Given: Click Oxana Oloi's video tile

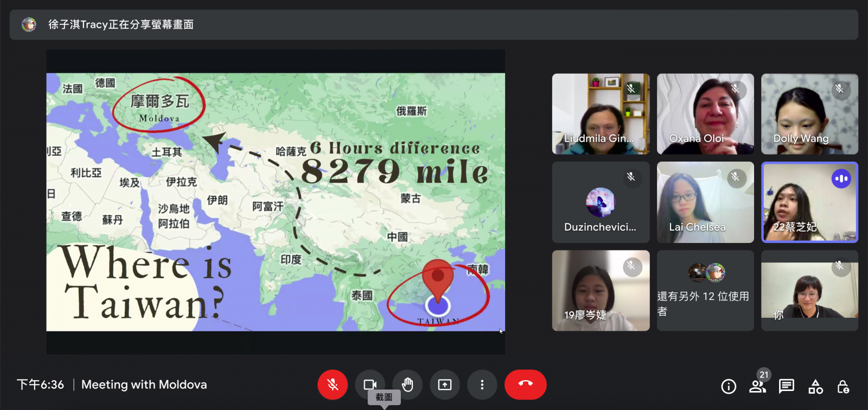Looking at the screenshot, I should [x=705, y=114].
